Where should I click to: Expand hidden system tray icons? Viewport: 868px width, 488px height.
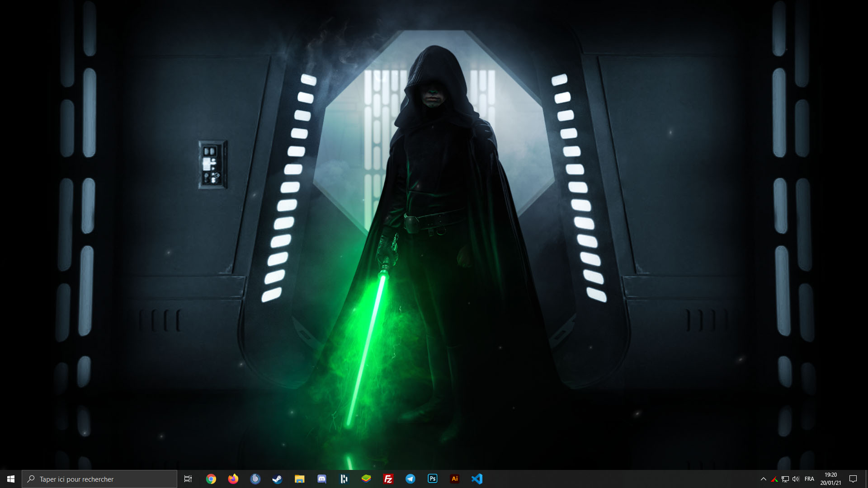pos(764,479)
